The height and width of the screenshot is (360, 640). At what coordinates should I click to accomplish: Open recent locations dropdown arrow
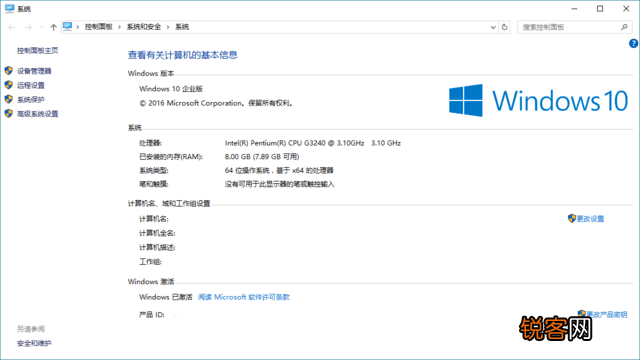pos(41,27)
